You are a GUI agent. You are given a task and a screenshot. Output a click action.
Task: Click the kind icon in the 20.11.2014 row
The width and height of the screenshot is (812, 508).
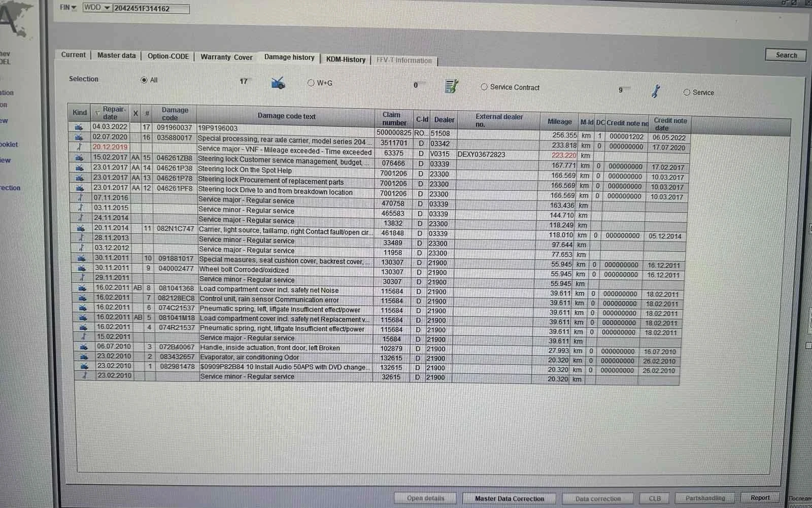point(80,228)
